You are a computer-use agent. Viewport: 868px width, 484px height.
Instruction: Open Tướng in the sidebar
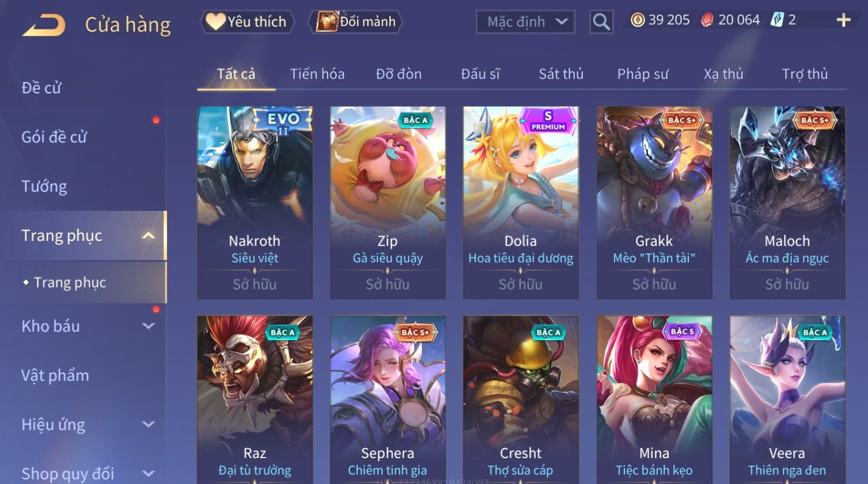[44, 187]
